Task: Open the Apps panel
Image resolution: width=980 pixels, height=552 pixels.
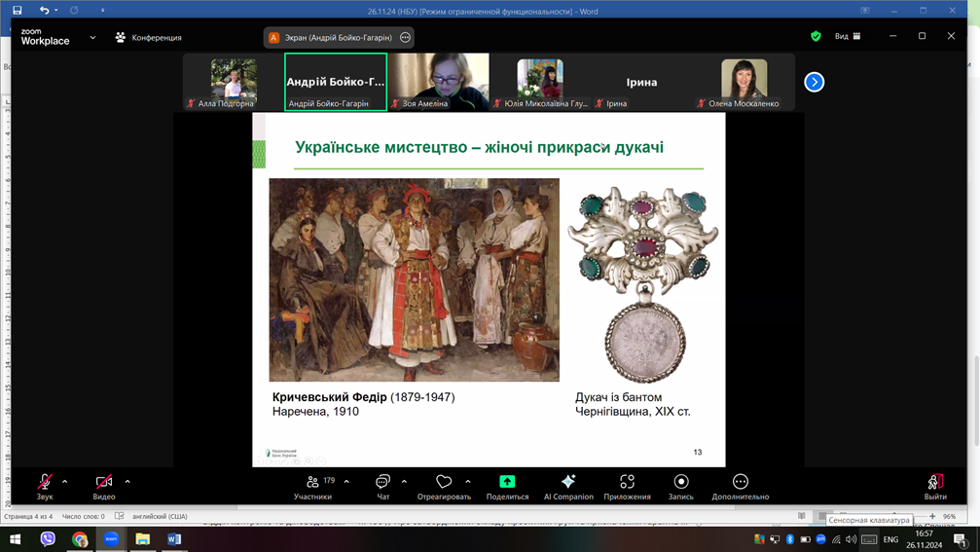Action: 627,487
